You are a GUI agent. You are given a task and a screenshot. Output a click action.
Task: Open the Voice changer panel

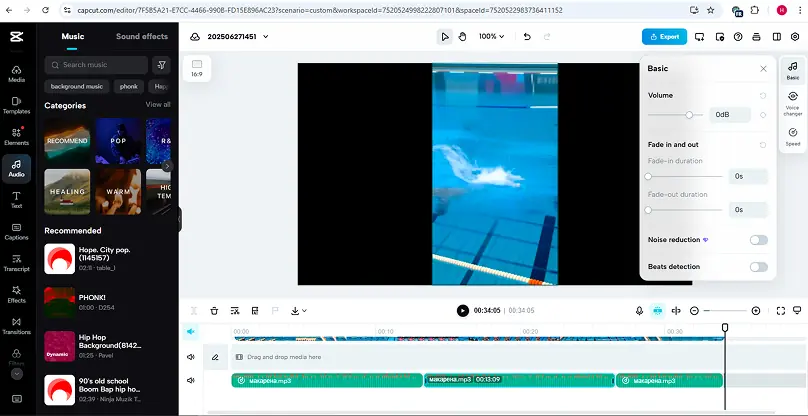coord(793,104)
